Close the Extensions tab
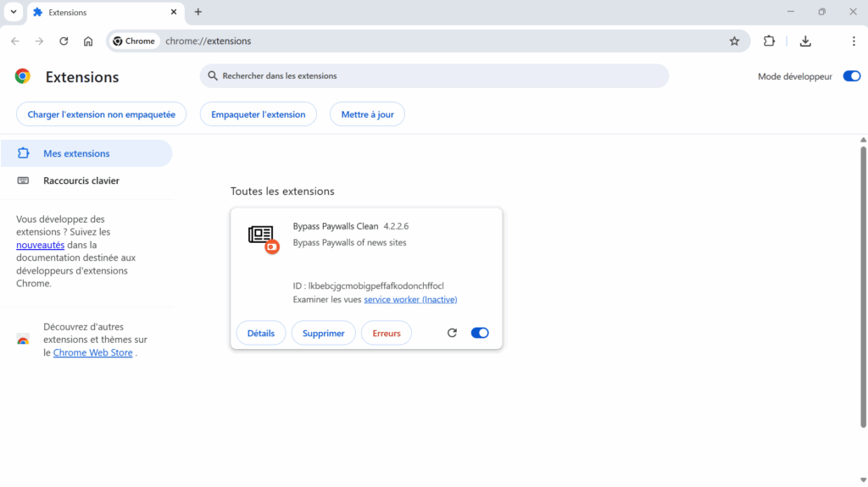 [173, 12]
